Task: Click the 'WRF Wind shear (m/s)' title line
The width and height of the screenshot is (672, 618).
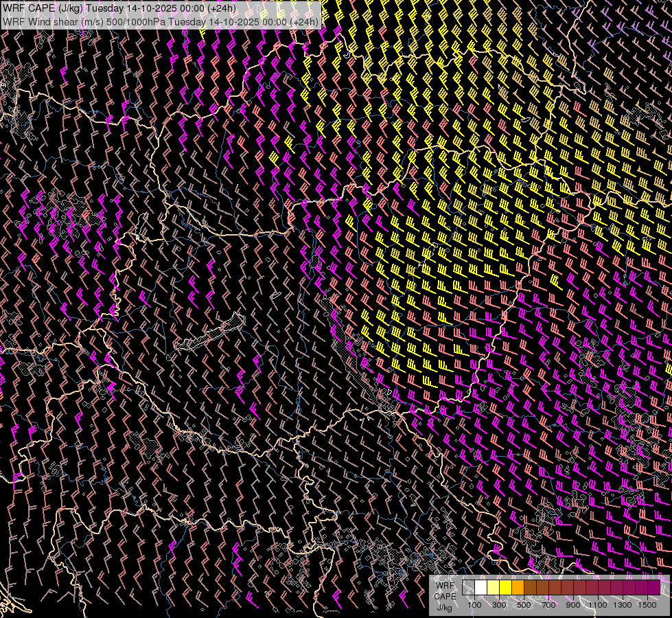Action: (x=161, y=22)
